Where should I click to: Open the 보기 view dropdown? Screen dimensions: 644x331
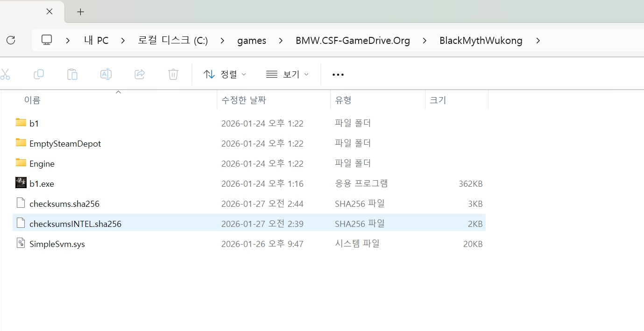287,74
